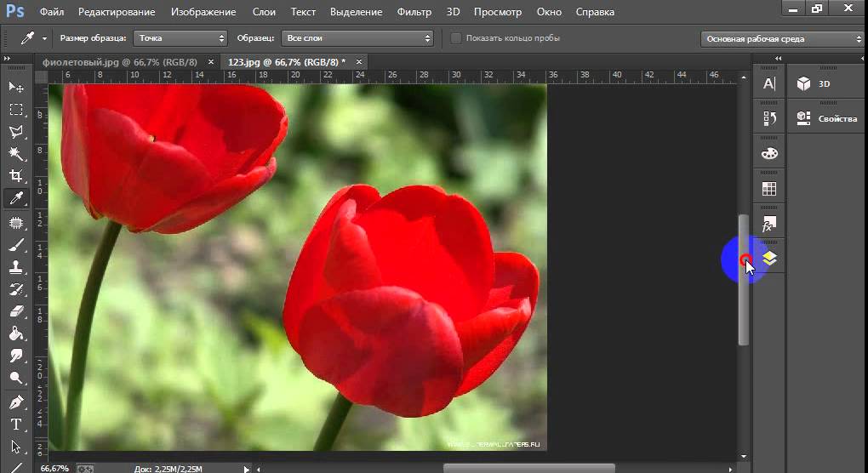
Task: Click the Photoshop Ps logo icon
Action: pyautogui.click(x=15, y=11)
